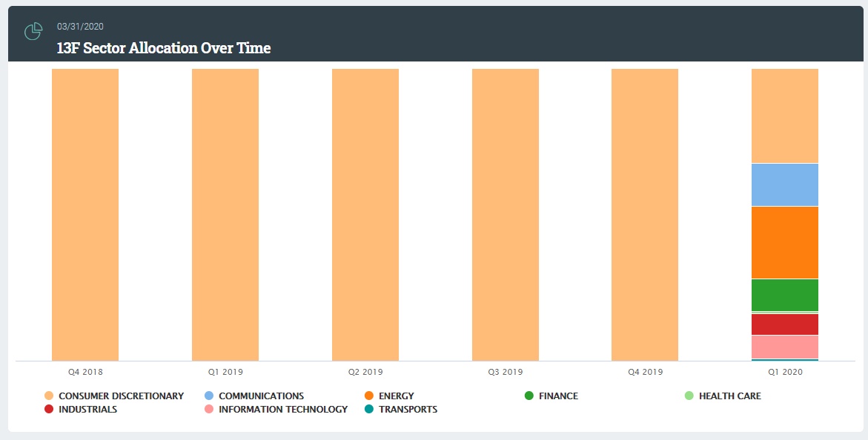Viewport: 868px width, 440px height.
Task: Click the Q2 2019 bar
Action: pyautogui.click(x=365, y=215)
